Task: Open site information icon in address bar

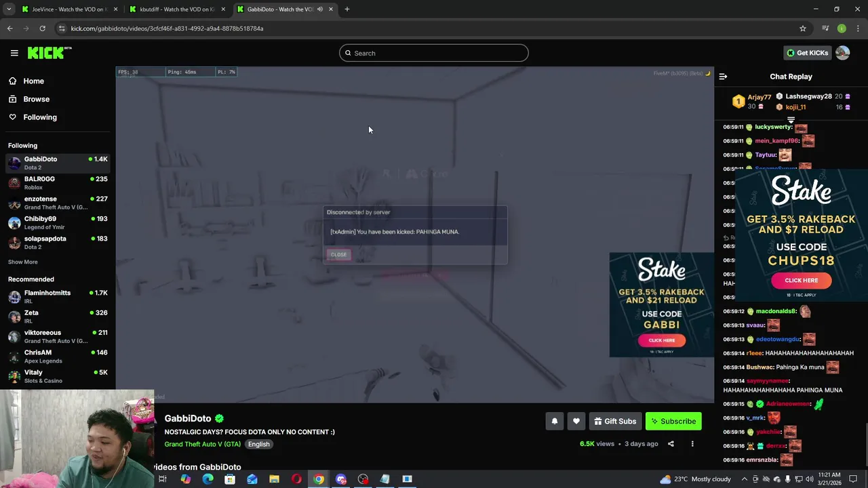Action: point(62,28)
